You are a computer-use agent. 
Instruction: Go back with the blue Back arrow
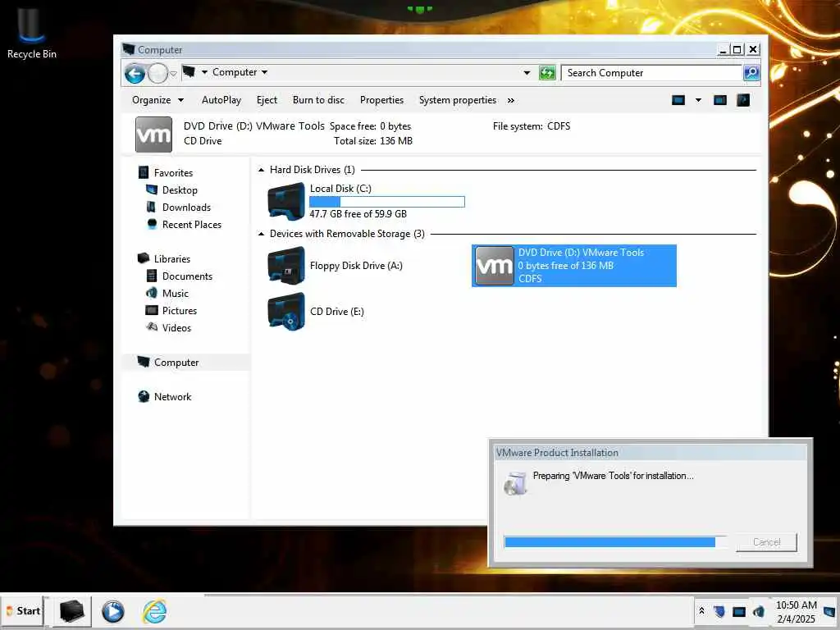[x=135, y=73]
